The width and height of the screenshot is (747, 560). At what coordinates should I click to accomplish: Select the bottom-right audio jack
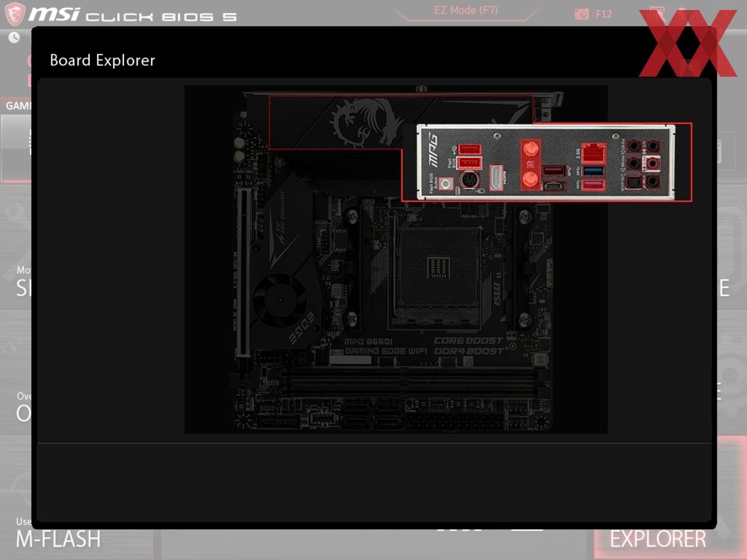click(653, 181)
